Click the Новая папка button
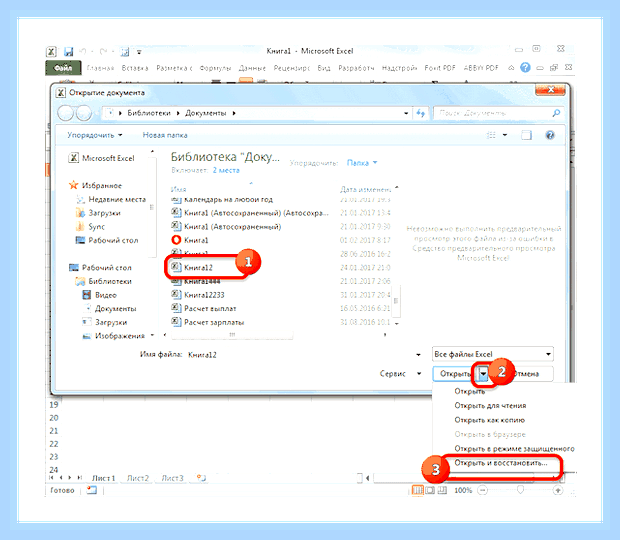Image resolution: width=620 pixels, height=540 pixels. pos(165,135)
